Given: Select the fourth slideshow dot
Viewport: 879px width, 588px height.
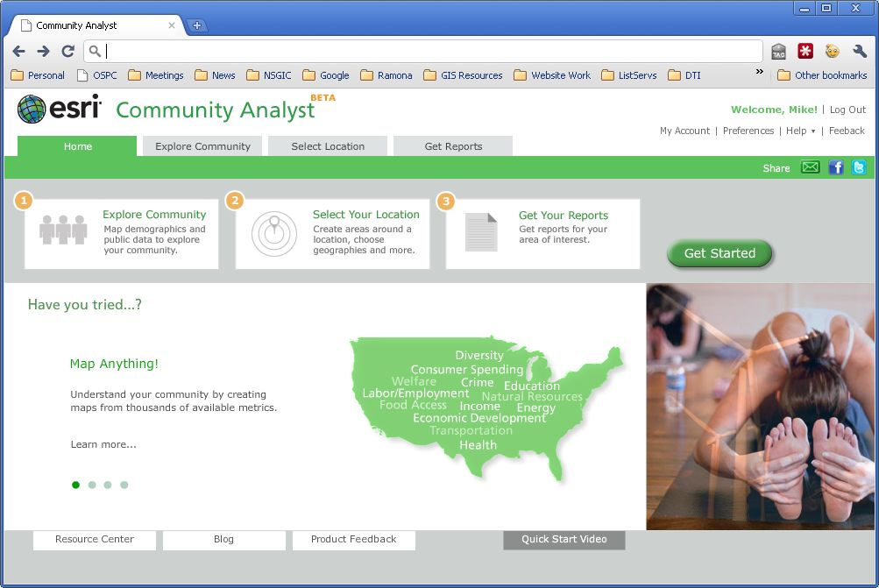Looking at the screenshot, I should (124, 485).
